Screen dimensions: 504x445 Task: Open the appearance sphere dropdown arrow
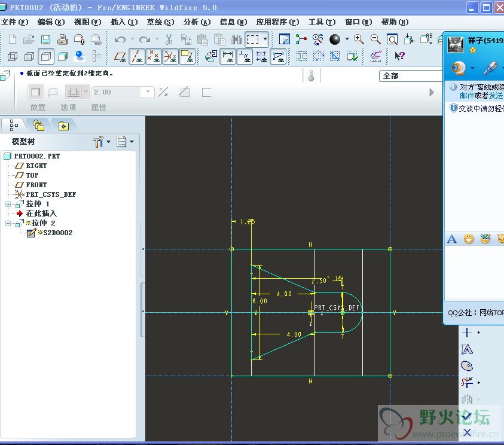(x=347, y=39)
